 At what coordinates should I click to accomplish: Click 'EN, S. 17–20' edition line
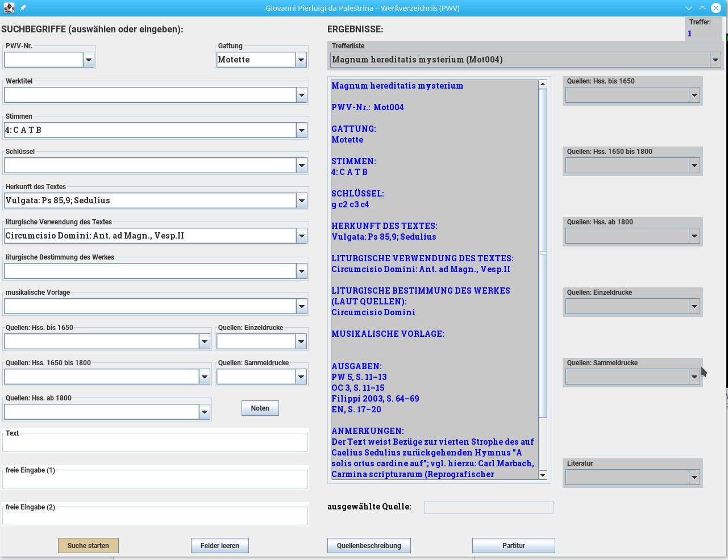tap(356, 409)
